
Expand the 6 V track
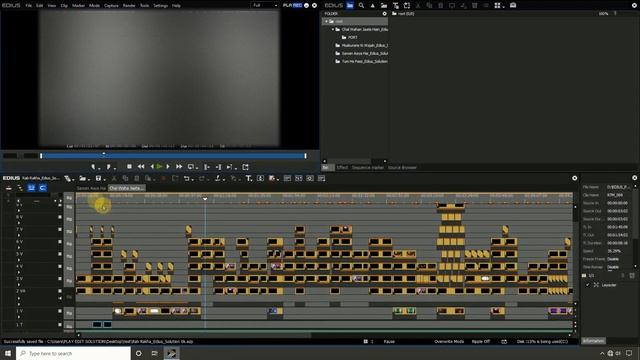point(18,247)
